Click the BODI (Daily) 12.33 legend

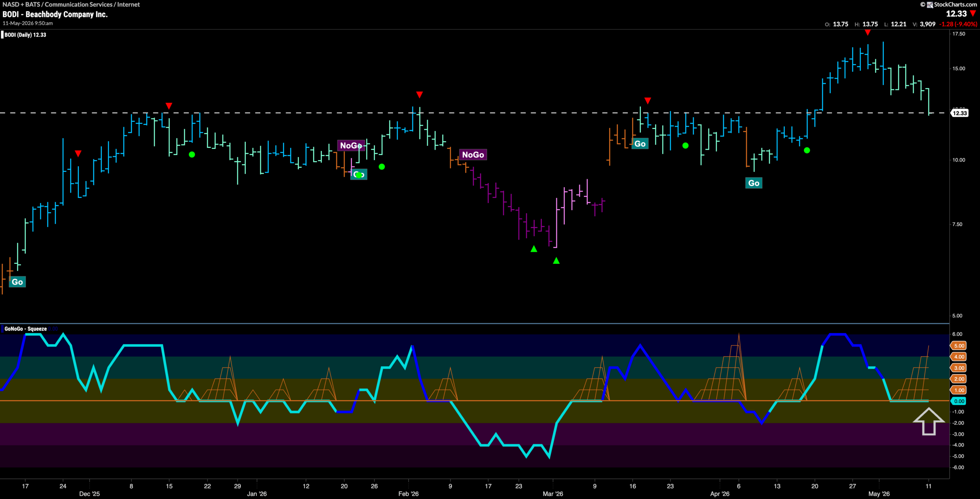click(24, 35)
